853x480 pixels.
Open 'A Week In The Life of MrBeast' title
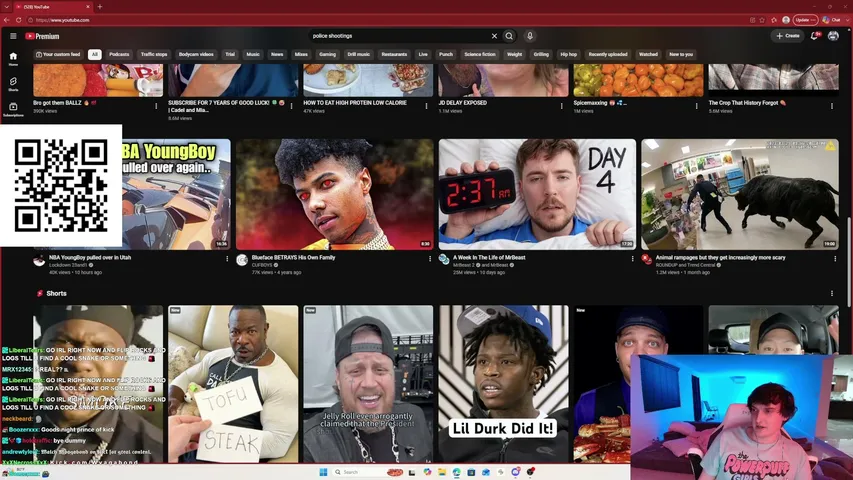point(489,257)
